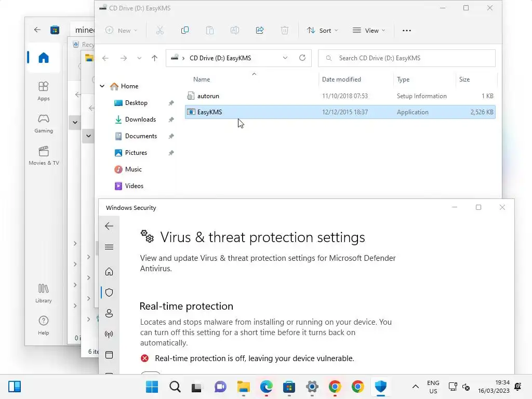Open Gaming in Microsoft Store sidebar
532x399 pixels.
click(x=44, y=124)
